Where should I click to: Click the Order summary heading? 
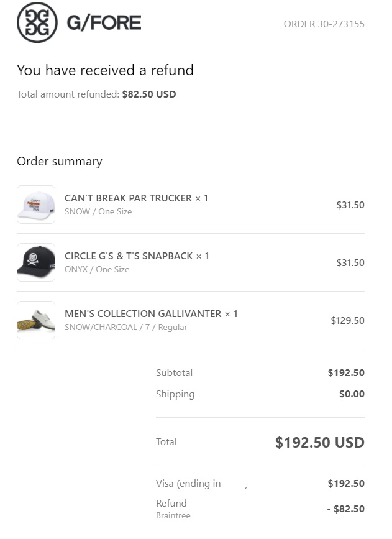coord(59,162)
